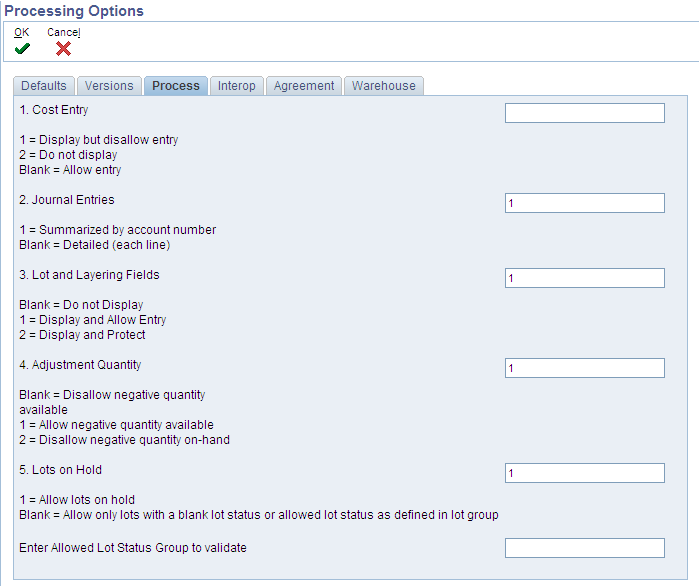Click 'Enter Allowed Lot Status Group to validate' label
The width and height of the screenshot is (699, 586).
(x=133, y=548)
